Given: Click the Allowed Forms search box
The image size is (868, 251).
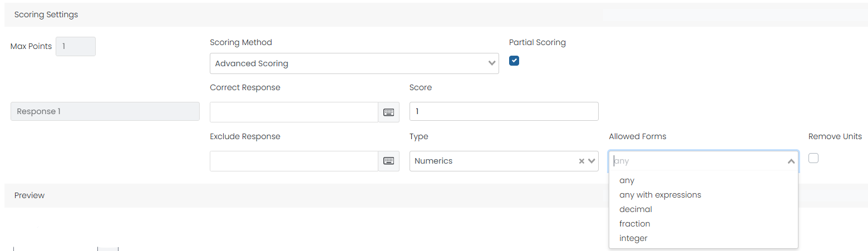Looking at the screenshot, I should pos(696,161).
